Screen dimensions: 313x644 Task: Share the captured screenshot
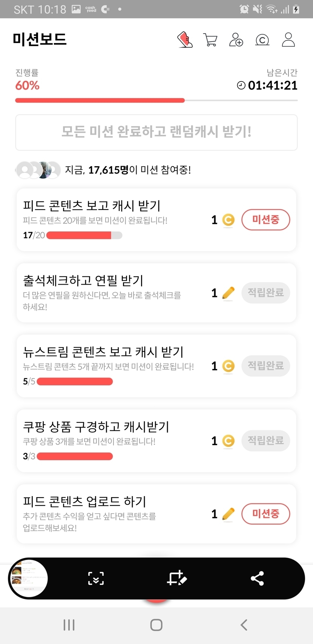[257, 578]
